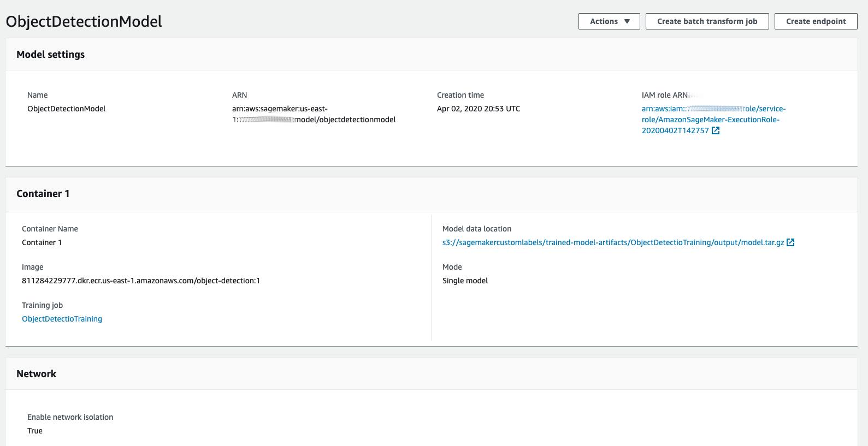Click the ObjectDetectionModel page title
Screen dimensions: 868x446
(x=84, y=21)
